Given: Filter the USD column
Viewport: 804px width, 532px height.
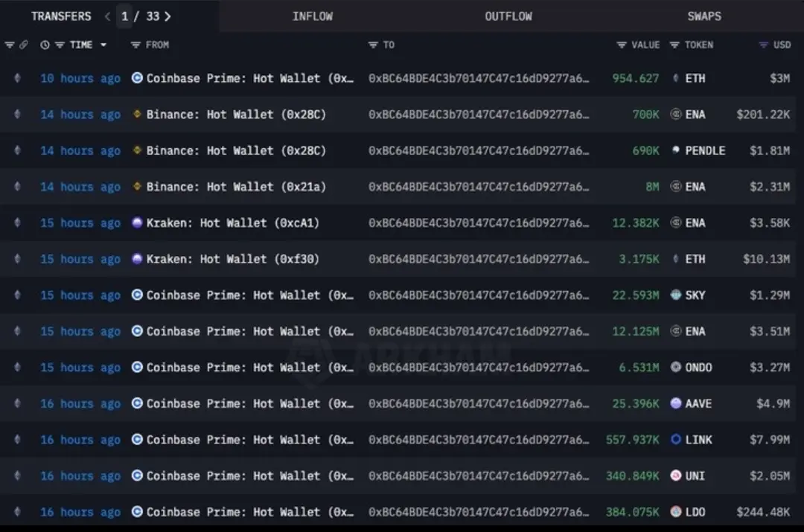Looking at the screenshot, I should click(x=764, y=45).
